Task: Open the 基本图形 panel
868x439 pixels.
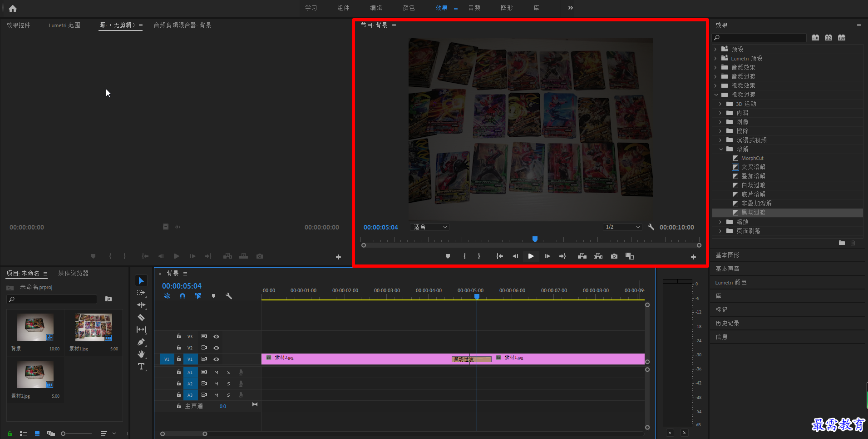Action: 727,255
